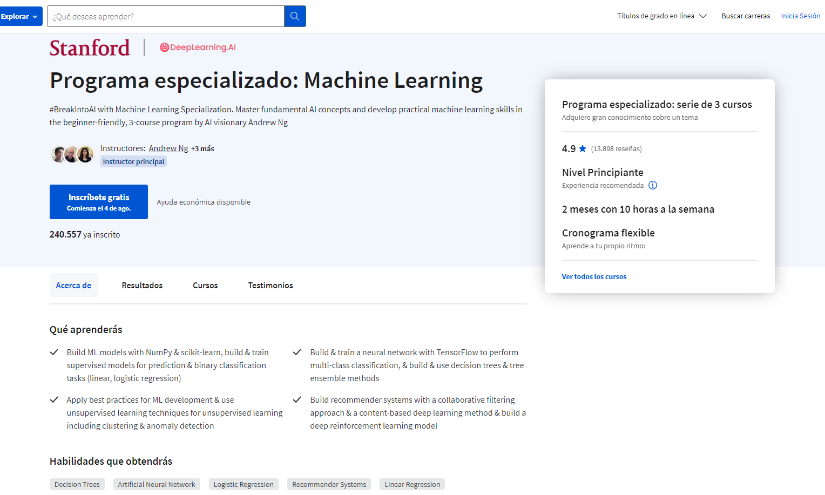Click the Decision Trees skill tag

click(77, 484)
